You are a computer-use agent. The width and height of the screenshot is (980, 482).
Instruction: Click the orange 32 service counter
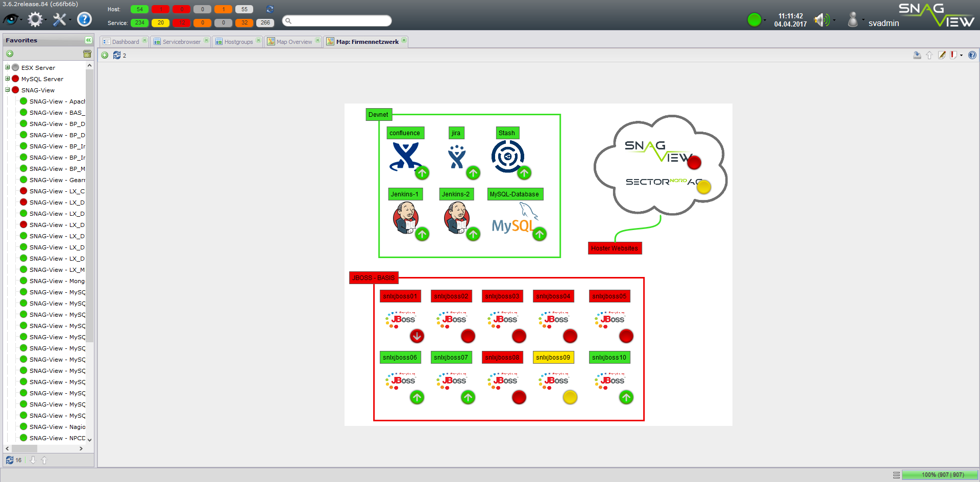pyautogui.click(x=244, y=22)
